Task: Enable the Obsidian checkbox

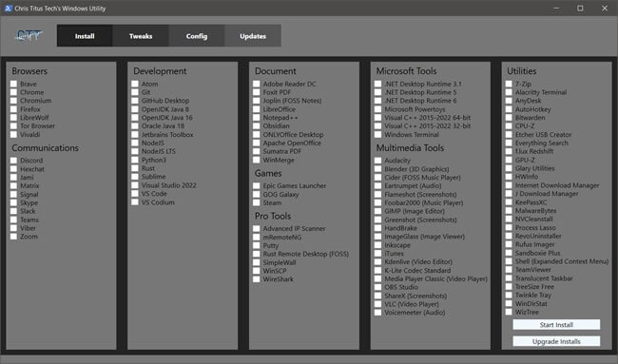Action: tap(257, 126)
